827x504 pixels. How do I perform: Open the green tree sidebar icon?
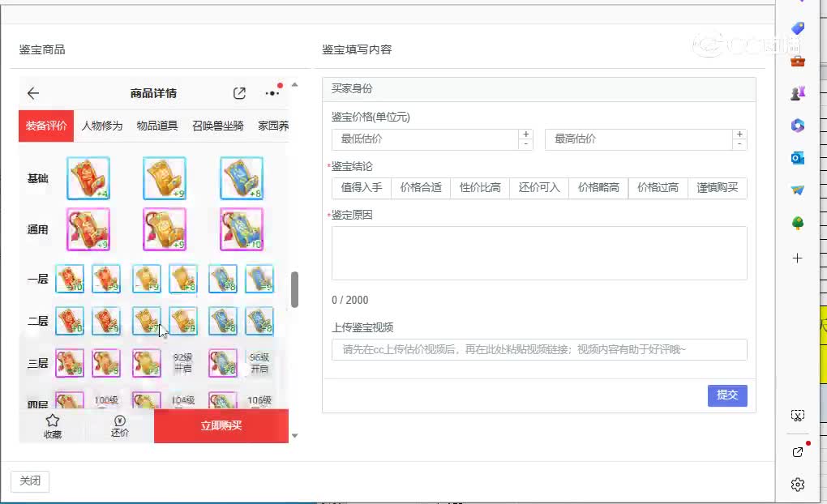(x=798, y=223)
